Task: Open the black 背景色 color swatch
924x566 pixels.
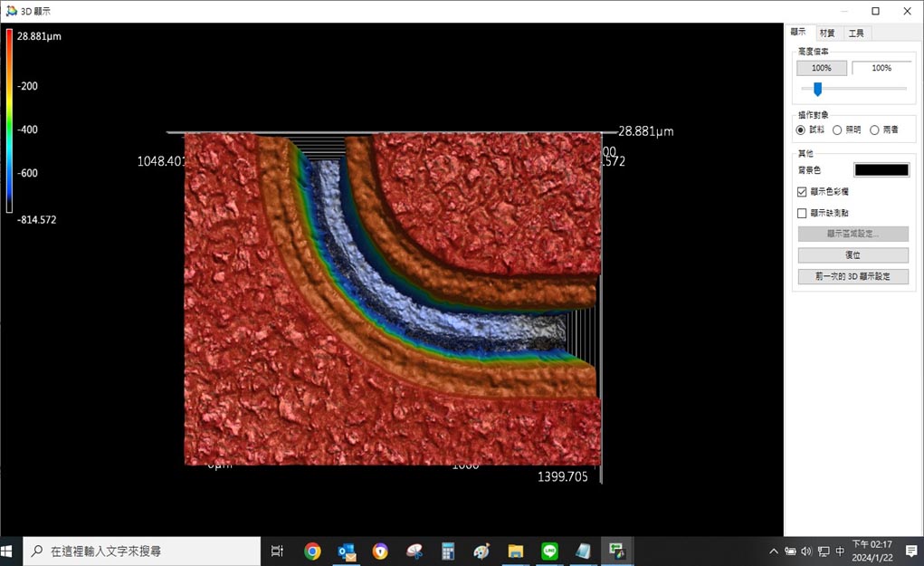Action: [881, 170]
